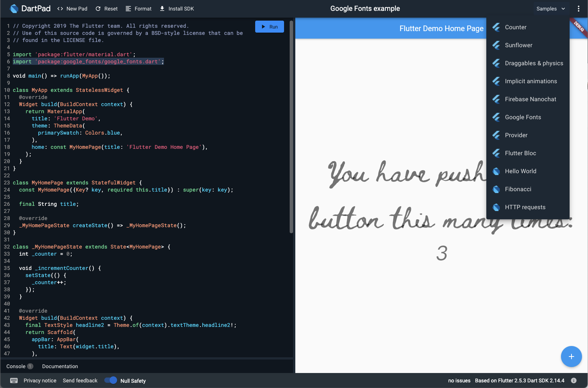The height and width of the screenshot is (388, 588).
Task: Open the Send feedback link
Action: tap(80, 380)
